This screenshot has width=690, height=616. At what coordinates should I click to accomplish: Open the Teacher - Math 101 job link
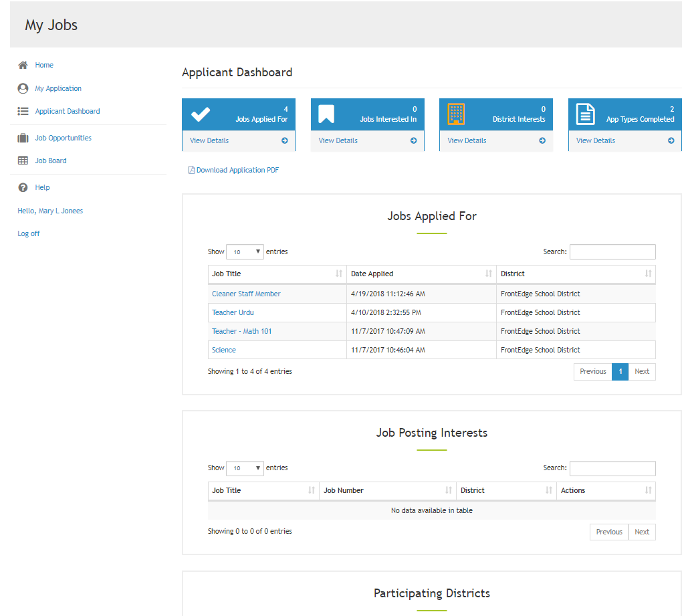[x=242, y=330]
